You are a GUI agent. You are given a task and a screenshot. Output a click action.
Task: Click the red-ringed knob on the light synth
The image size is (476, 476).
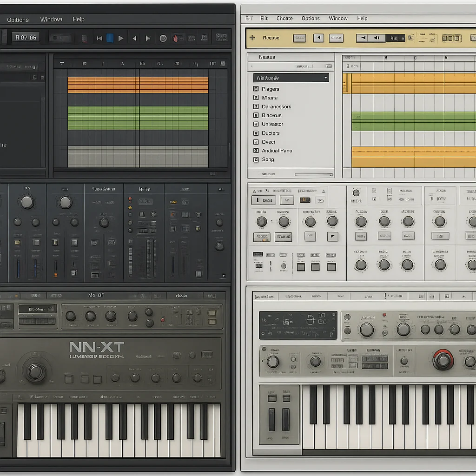pyautogui.click(x=443, y=360)
